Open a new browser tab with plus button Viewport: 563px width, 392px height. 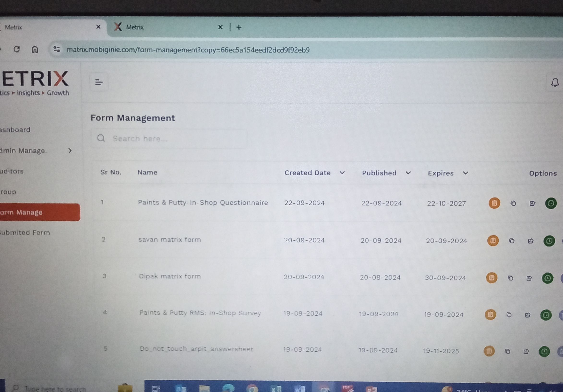coord(239,27)
